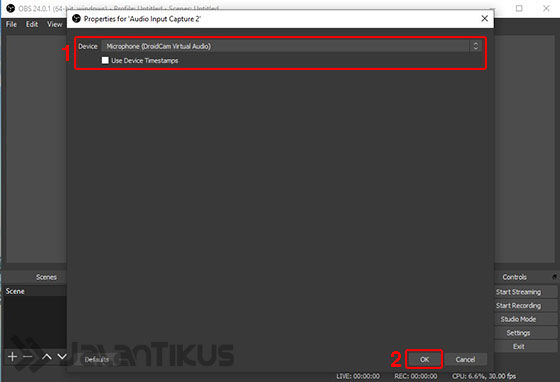560x382 pixels.
Task: Enable Use Device Timestamps checkbox
Action: click(105, 60)
